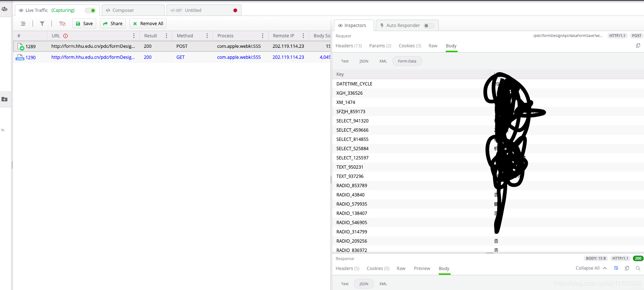Click the POST method badge in request panel

point(637,36)
